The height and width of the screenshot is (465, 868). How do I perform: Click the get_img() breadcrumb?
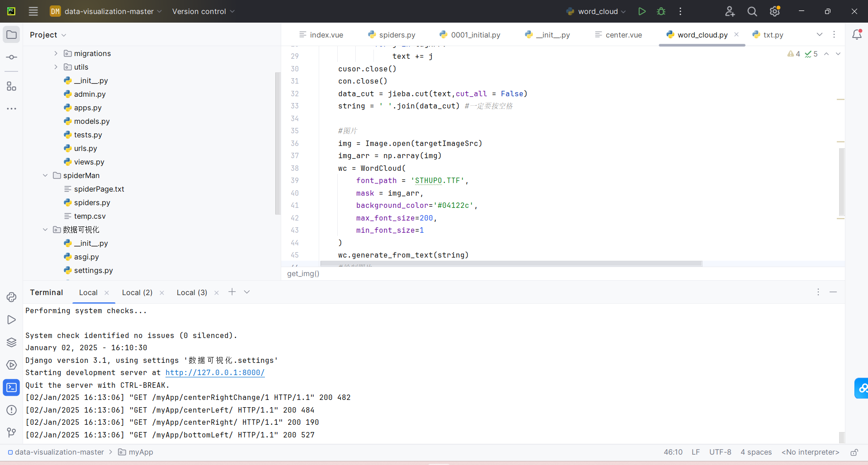(x=303, y=273)
